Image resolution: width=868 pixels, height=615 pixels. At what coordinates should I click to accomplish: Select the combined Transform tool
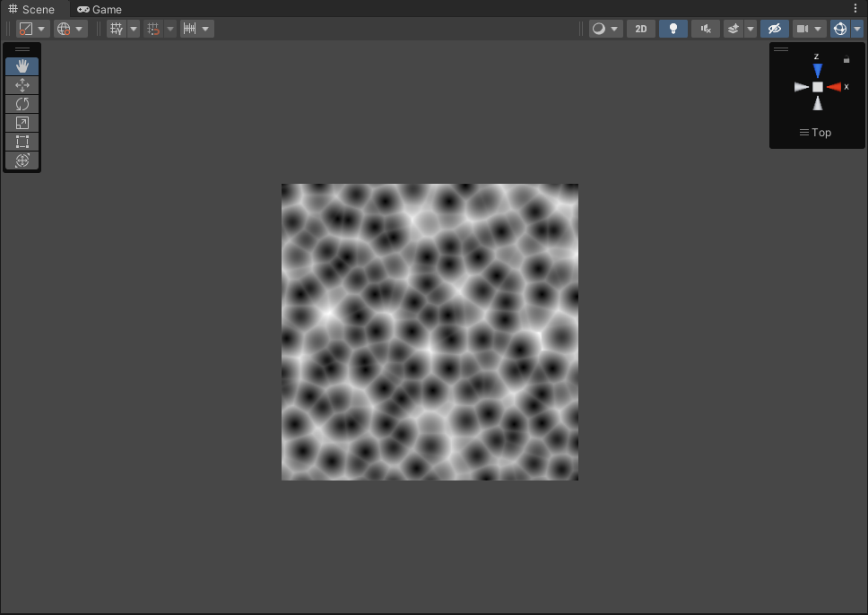click(x=22, y=160)
